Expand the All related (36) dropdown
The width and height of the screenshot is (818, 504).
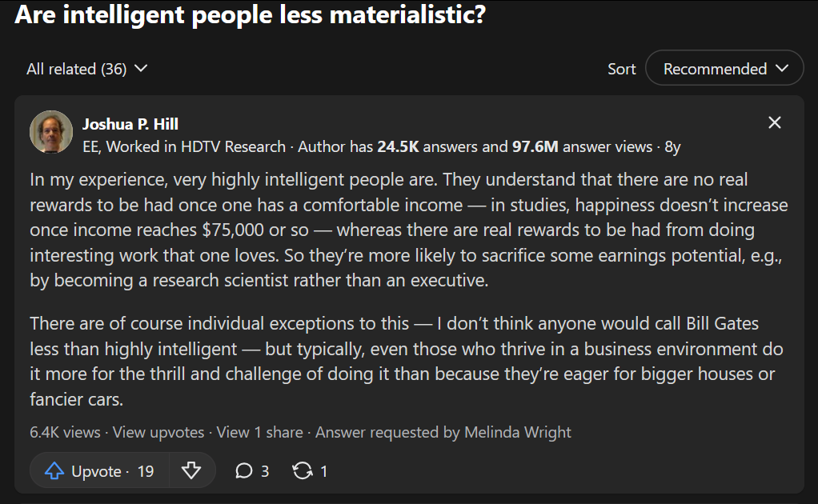tap(86, 69)
